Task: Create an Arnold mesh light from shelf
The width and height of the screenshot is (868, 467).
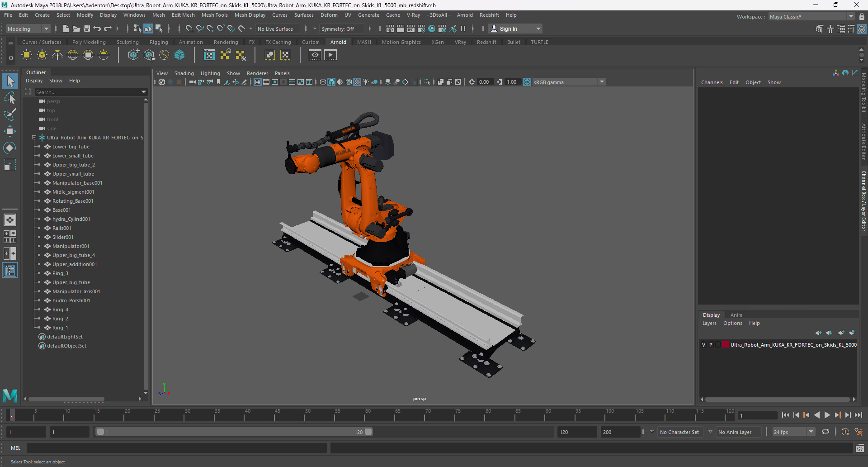Action: [42, 55]
